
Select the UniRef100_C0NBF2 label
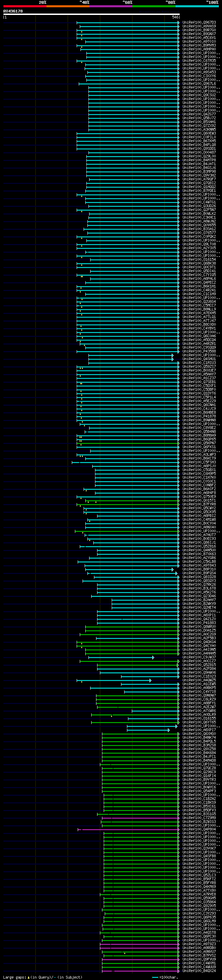pos(199,485)
